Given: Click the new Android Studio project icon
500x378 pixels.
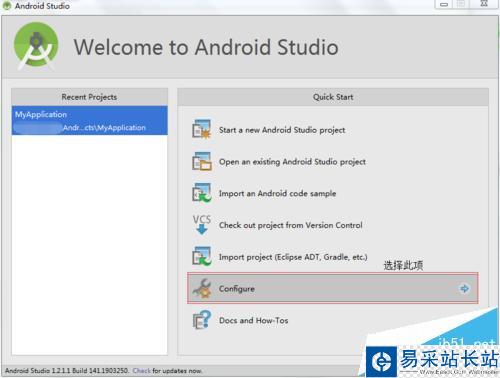Looking at the screenshot, I should coord(202,129).
